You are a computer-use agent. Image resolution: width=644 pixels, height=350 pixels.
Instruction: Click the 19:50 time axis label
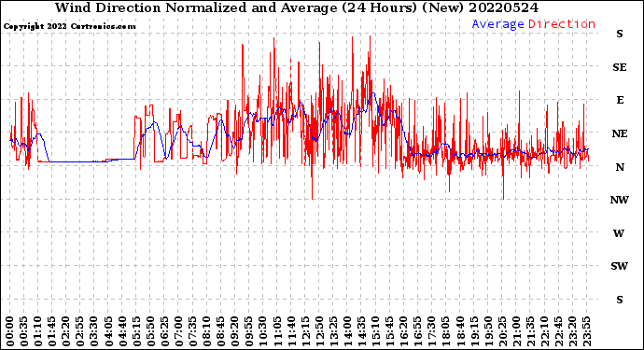pos(488,331)
